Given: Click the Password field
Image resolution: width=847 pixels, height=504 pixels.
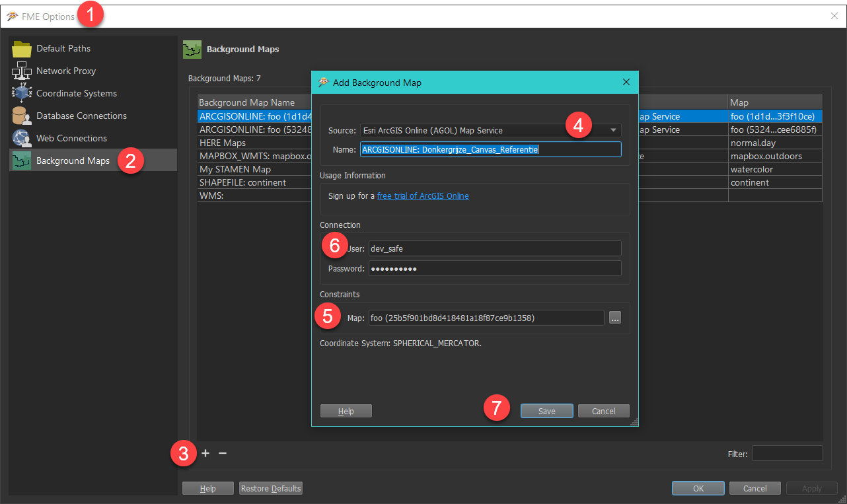Looking at the screenshot, I should pyautogui.click(x=494, y=268).
